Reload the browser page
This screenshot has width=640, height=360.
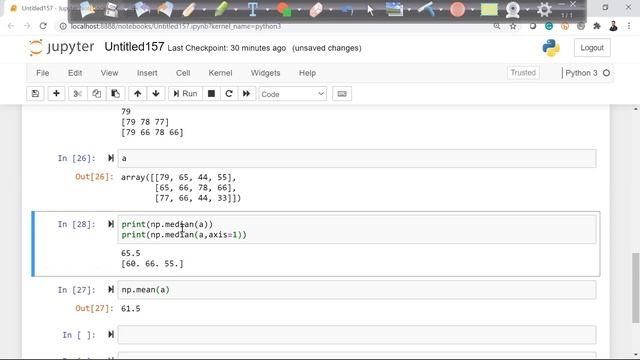(43, 26)
